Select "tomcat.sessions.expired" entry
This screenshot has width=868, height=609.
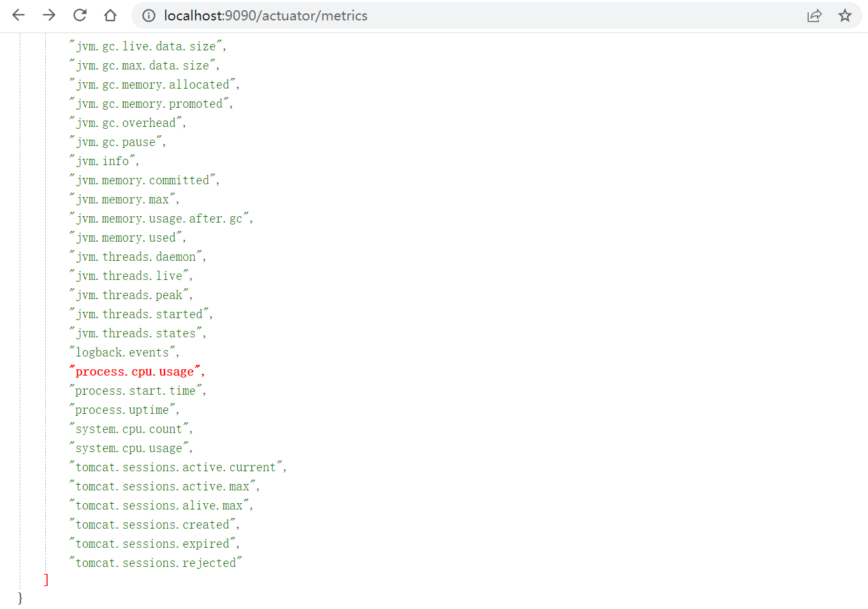(x=152, y=544)
